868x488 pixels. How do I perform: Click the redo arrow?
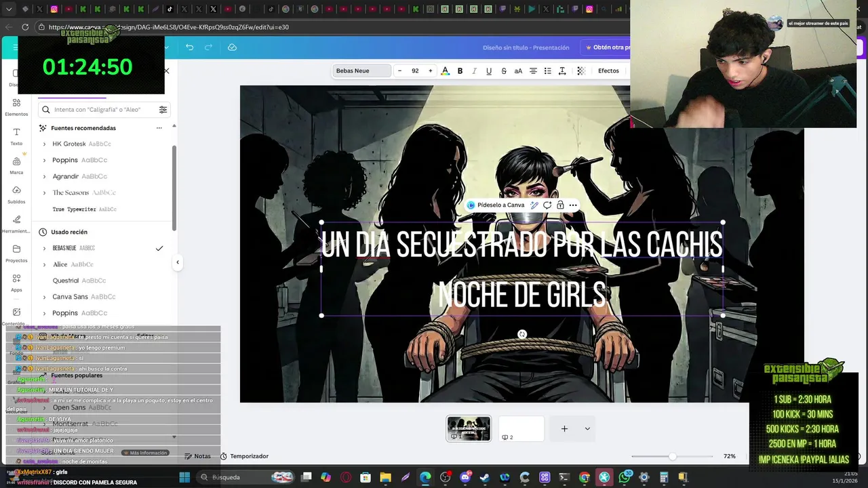[209, 47]
